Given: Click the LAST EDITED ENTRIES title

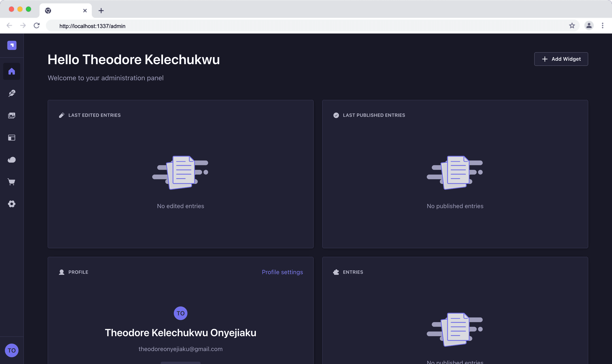Looking at the screenshot, I should pyautogui.click(x=95, y=115).
